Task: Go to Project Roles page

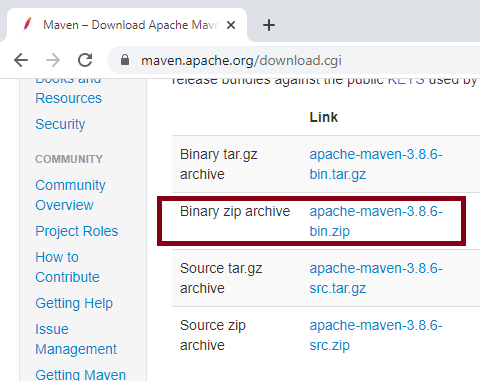Action: 77,231
